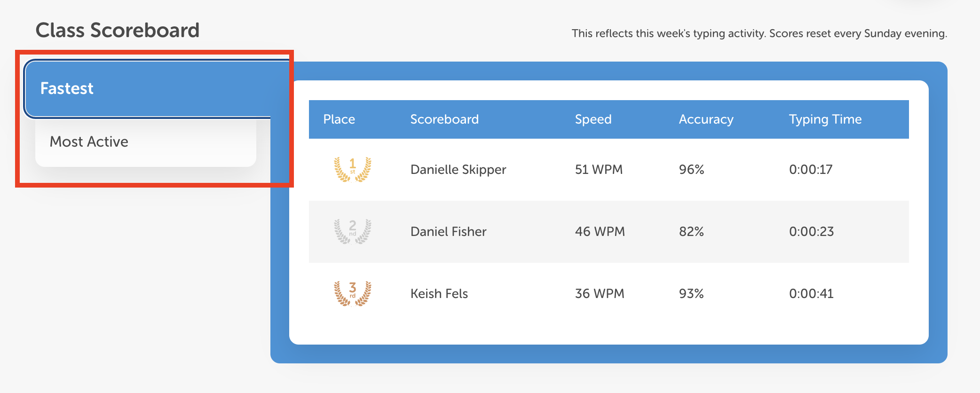Click the 96% accuracy value

691,169
